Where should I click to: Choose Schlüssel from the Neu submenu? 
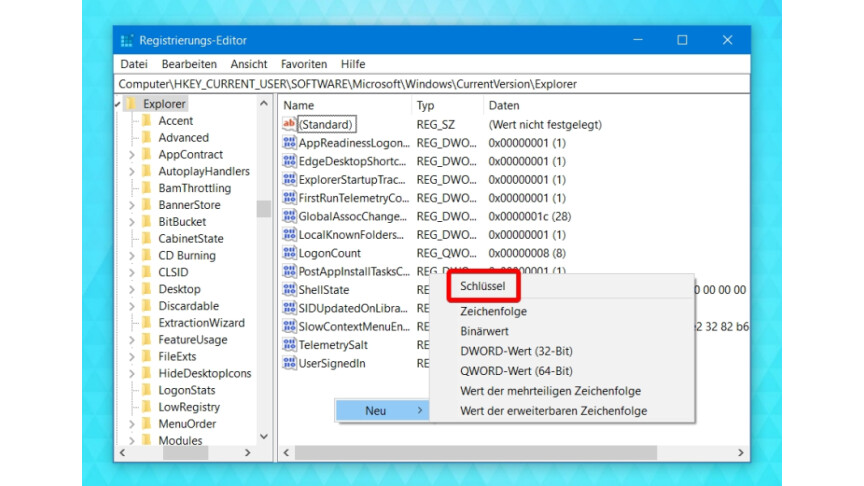pyautogui.click(x=483, y=286)
